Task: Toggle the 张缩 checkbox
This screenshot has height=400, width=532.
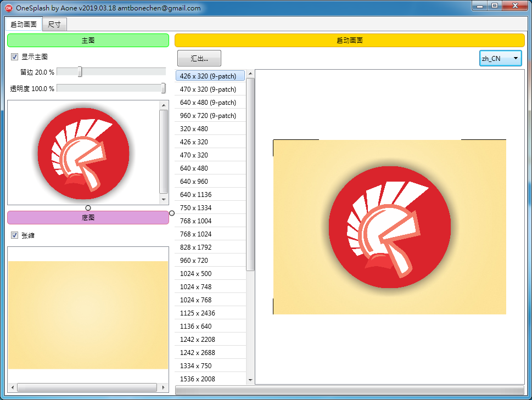Action: click(14, 235)
